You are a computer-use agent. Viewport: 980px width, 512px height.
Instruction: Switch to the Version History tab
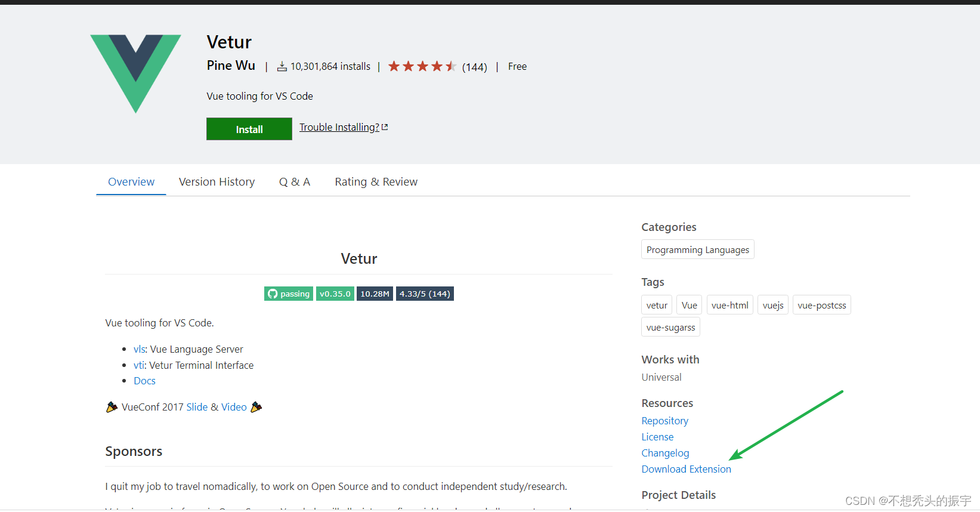point(217,182)
